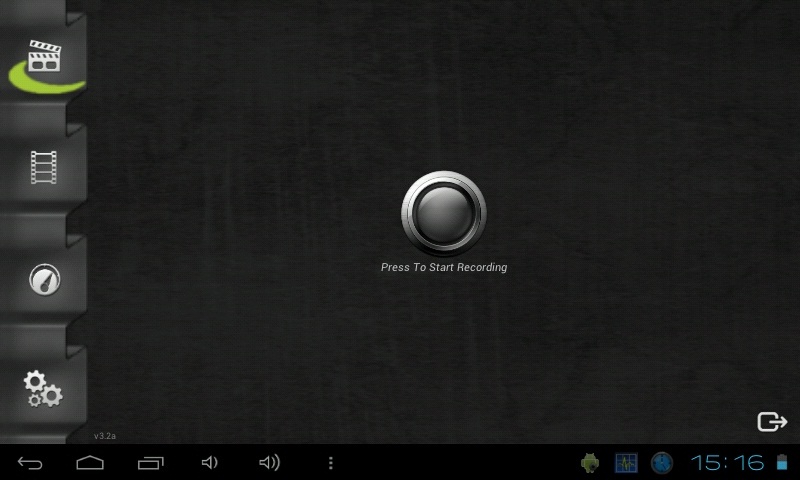Image resolution: width=800 pixels, height=480 pixels.
Task: Tap the Android home button
Action: tap(90, 463)
